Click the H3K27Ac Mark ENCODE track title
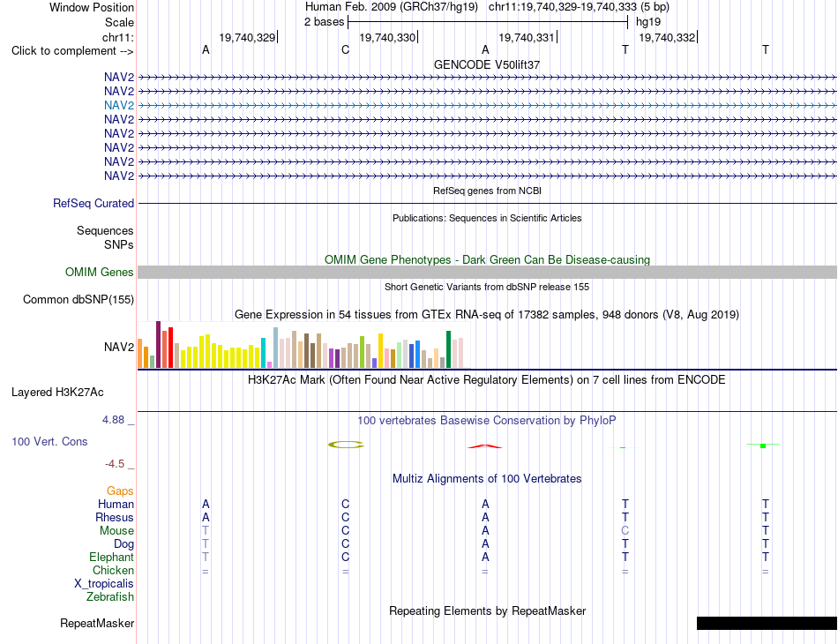This screenshot has height=644, width=838. (x=487, y=380)
